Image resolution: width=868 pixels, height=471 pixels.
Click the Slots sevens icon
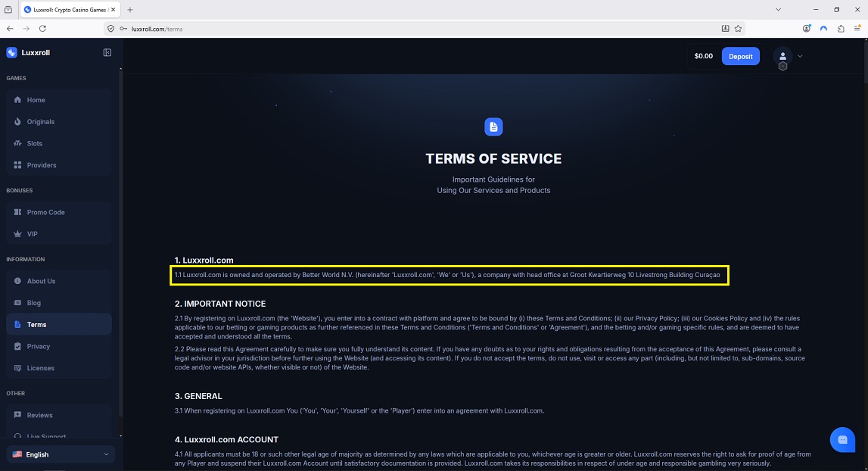[17, 143]
